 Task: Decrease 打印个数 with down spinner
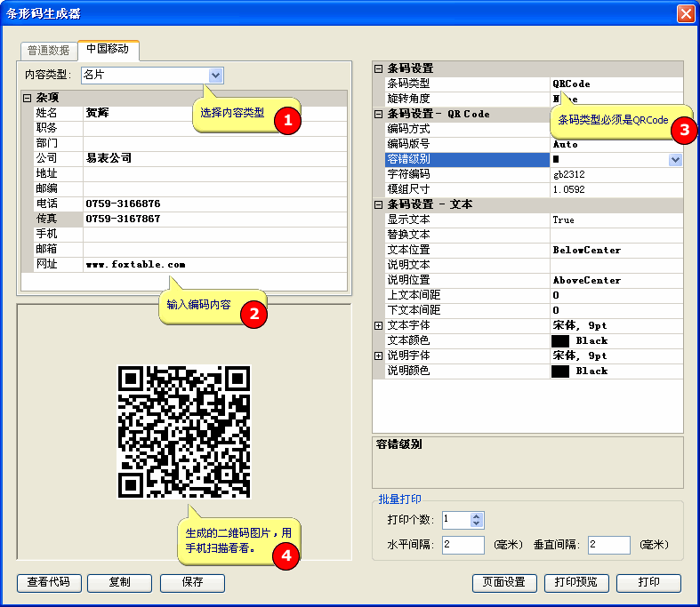pos(477,523)
